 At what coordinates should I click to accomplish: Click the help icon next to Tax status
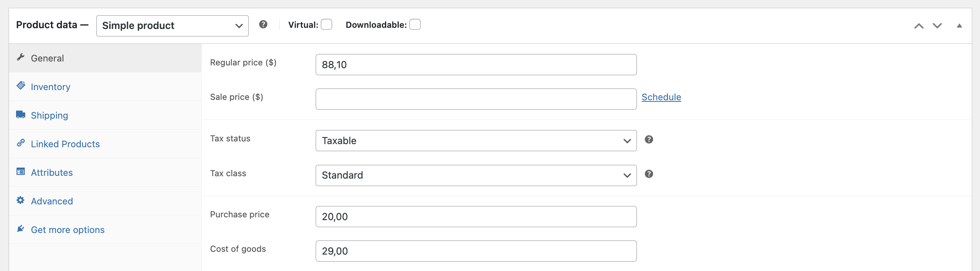(x=650, y=139)
